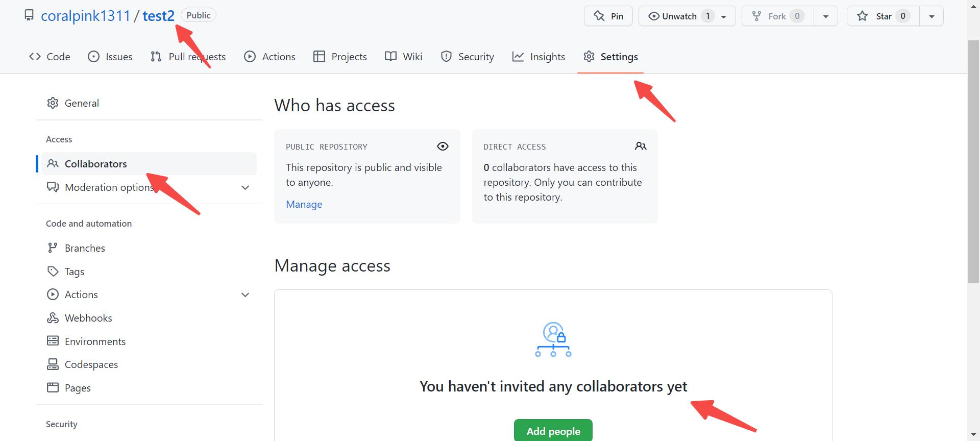This screenshot has height=441, width=980.
Task: Open Codespaces settings
Action: point(149,364)
